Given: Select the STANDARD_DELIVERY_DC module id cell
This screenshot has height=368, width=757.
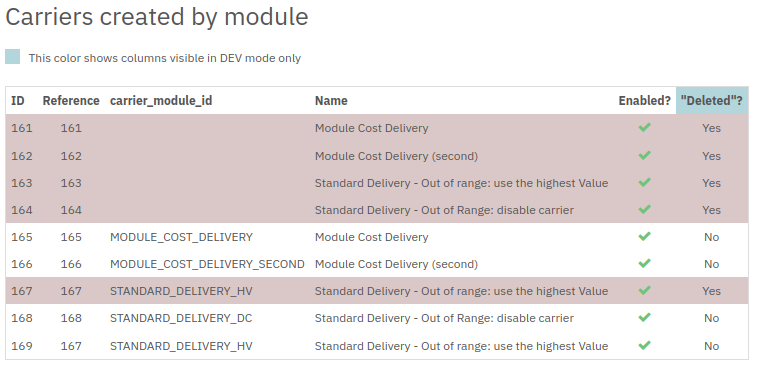Looking at the screenshot, I should (181, 318).
